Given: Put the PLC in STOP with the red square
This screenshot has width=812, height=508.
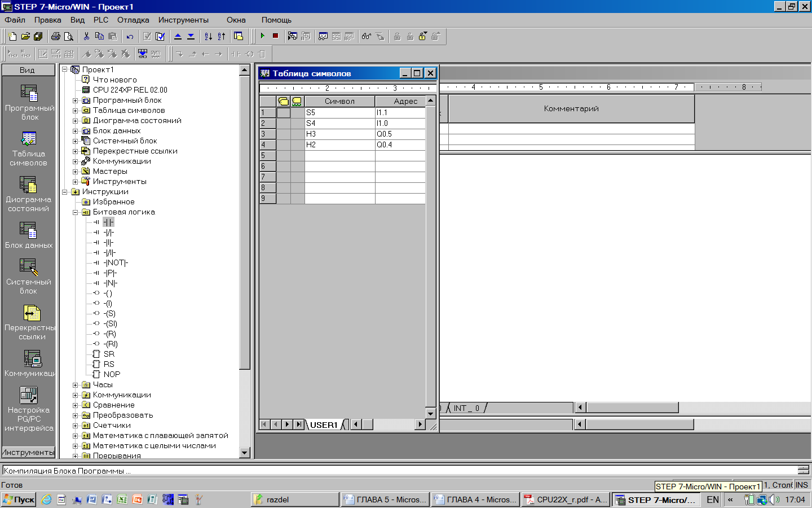Looking at the screenshot, I should point(275,36).
